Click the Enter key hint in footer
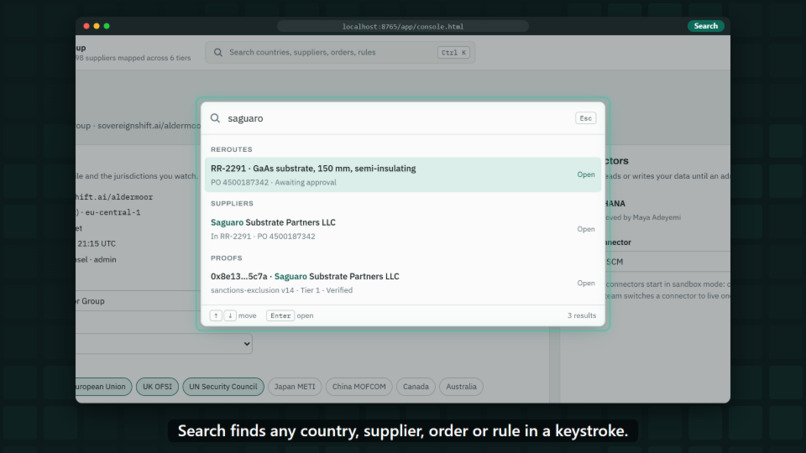The width and height of the screenshot is (806, 453). 280,316
